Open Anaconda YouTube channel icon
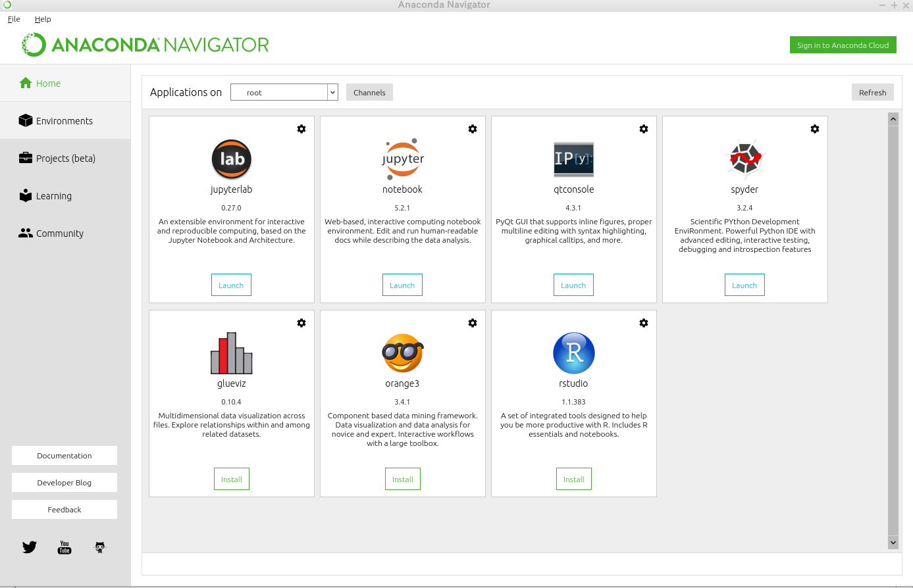Screen dimensions: 913x588 point(65,547)
